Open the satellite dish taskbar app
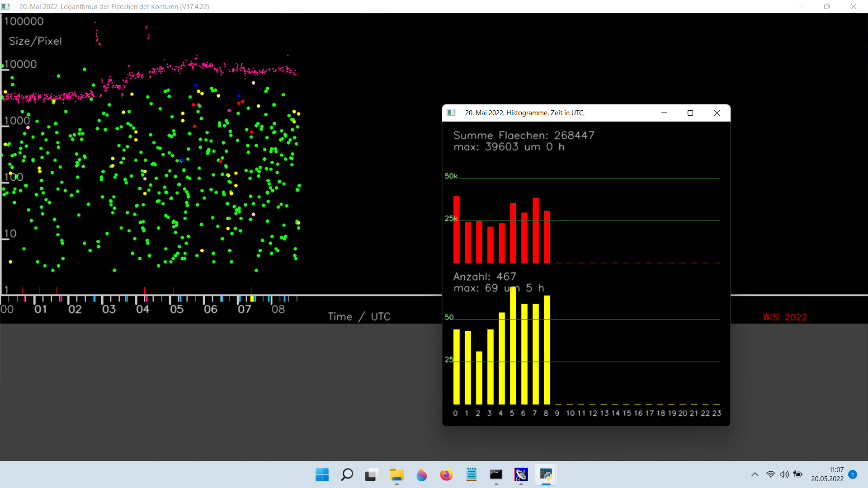This screenshot has height=488, width=868. point(521,475)
